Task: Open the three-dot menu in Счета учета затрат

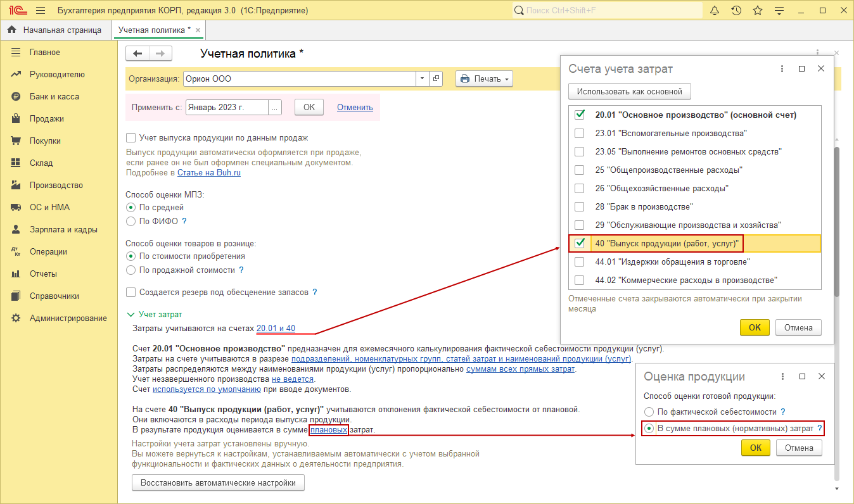Action: pos(782,68)
